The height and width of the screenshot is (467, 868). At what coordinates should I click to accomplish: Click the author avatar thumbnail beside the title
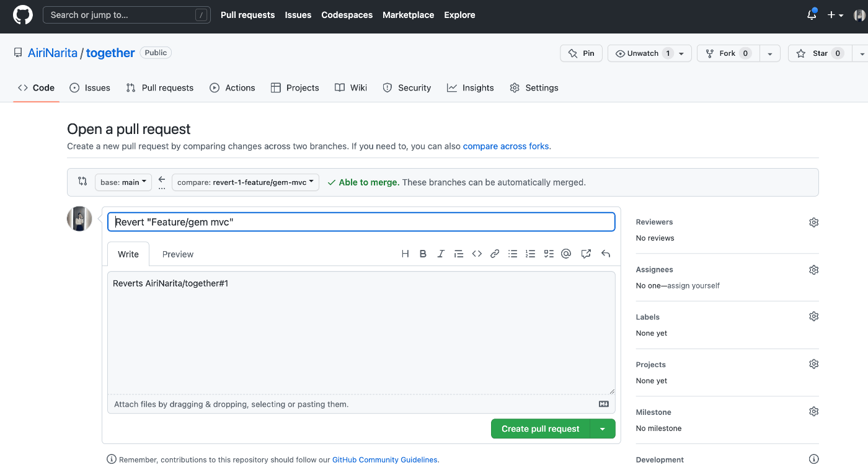click(x=79, y=219)
